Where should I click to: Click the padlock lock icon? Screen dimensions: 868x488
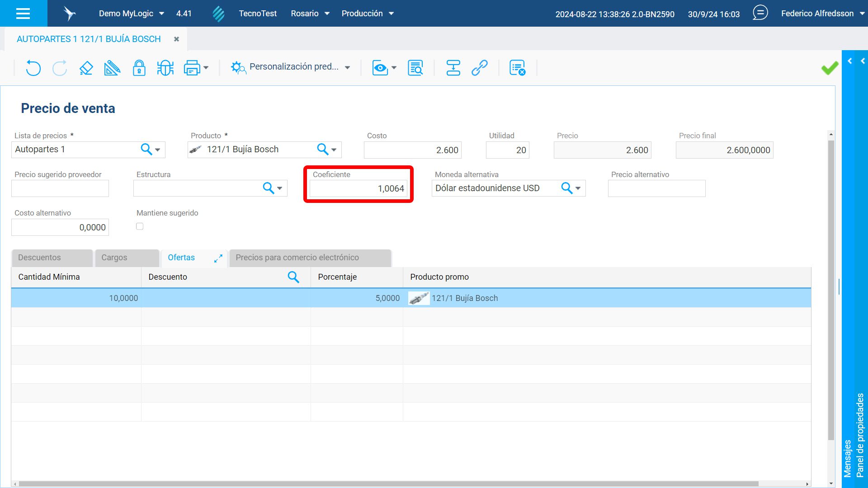(x=139, y=68)
